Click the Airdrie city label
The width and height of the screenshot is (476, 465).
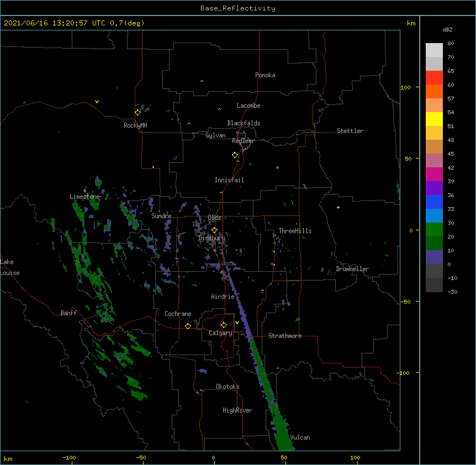point(223,297)
